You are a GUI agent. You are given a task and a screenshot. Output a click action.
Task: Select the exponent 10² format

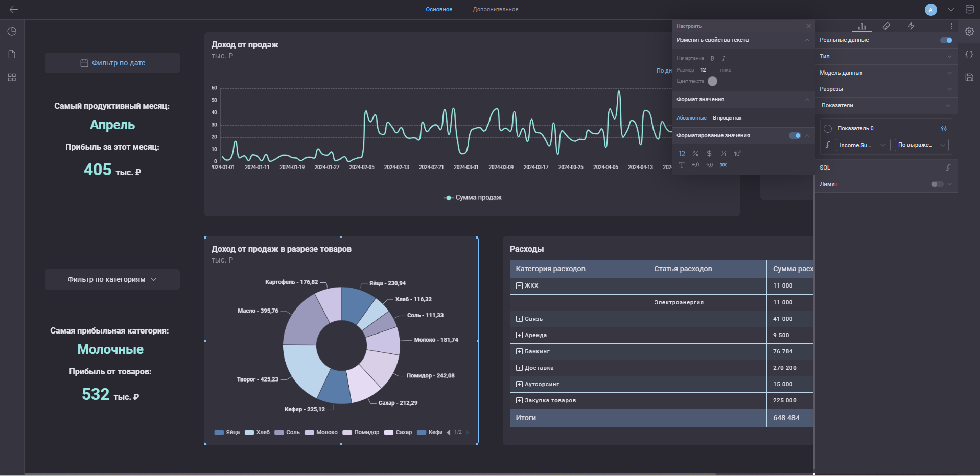[737, 153]
